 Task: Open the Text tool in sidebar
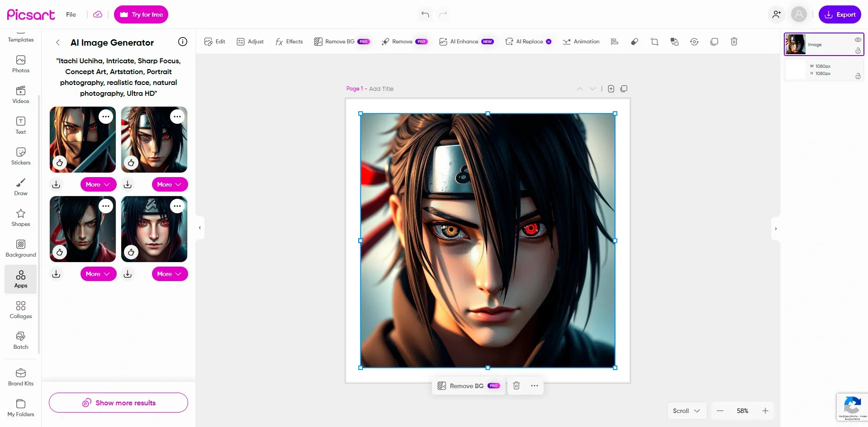coord(21,126)
